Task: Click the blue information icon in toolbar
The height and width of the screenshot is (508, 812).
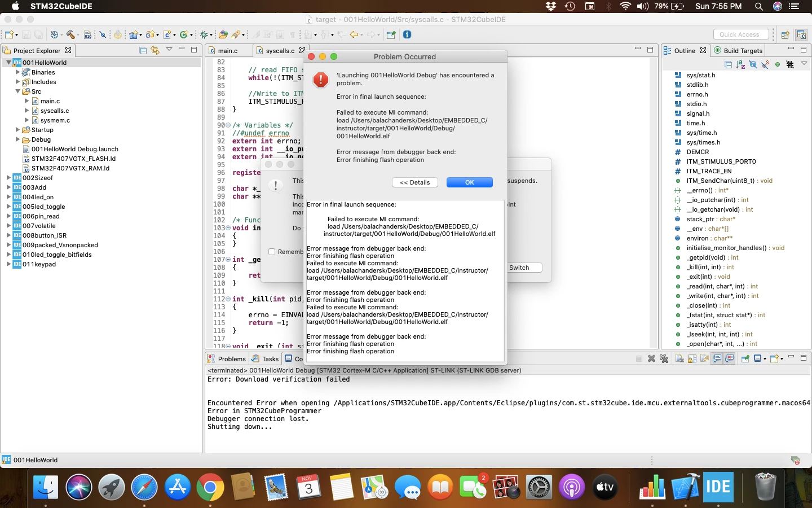Action: click(407, 34)
